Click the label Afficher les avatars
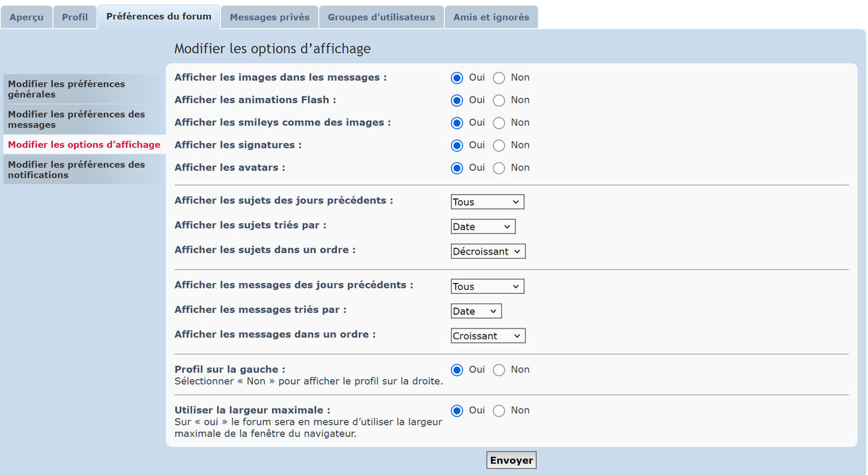The width and height of the screenshot is (868, 475). pyautogui.click(x=230, y=167)
